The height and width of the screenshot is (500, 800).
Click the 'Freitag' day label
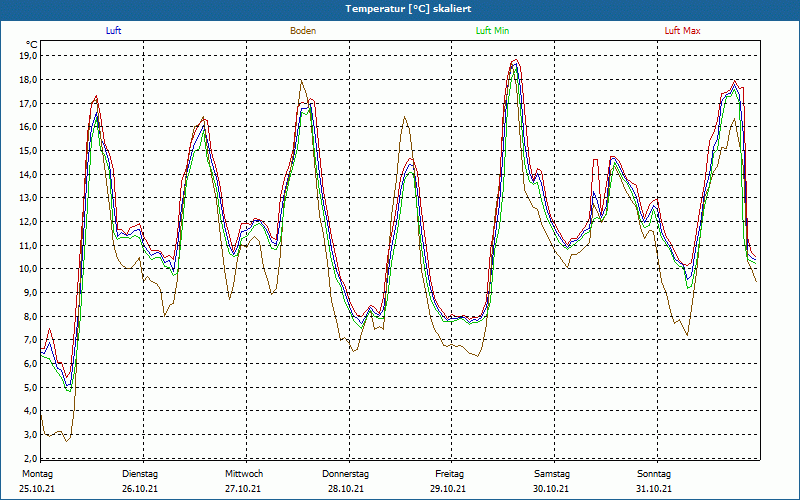449,474
